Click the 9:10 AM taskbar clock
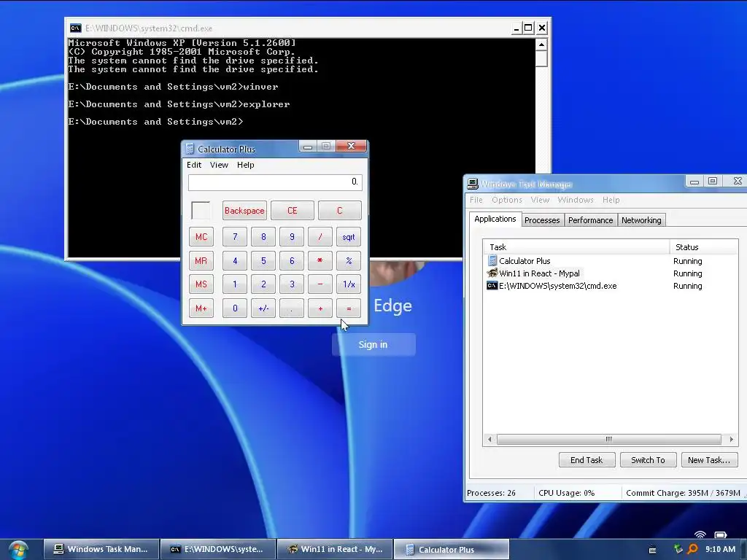This screenshot has width=747, height=560. (720, 549)
